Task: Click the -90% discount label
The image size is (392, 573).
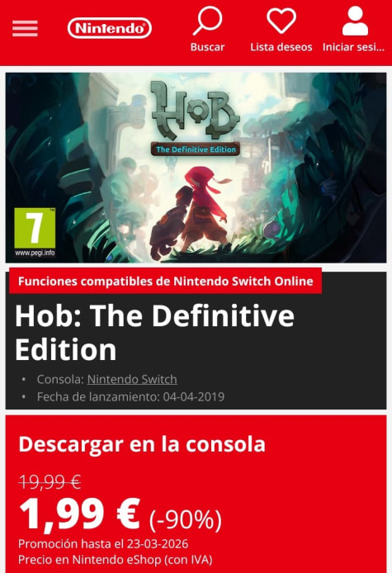Action: point(185,519)
